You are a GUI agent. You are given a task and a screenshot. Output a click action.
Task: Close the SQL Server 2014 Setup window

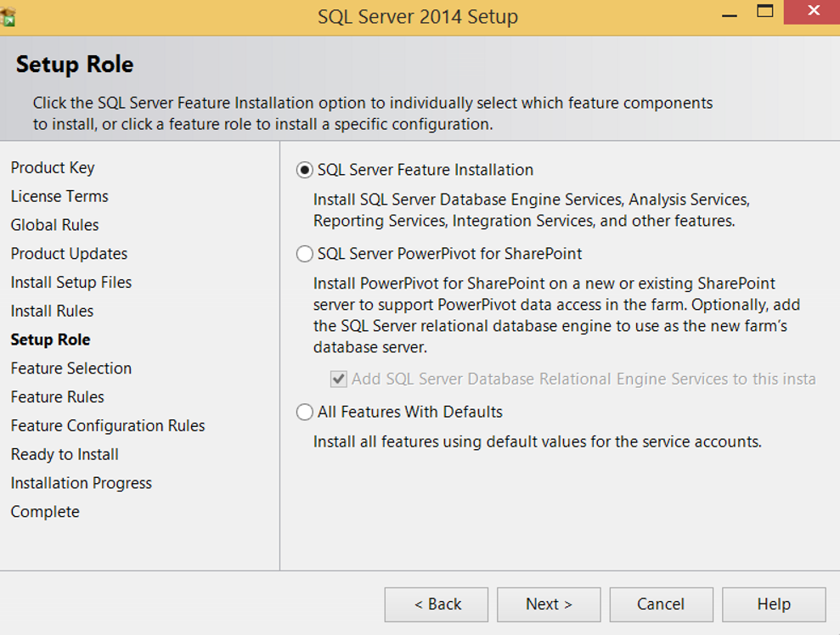point(813,11)
